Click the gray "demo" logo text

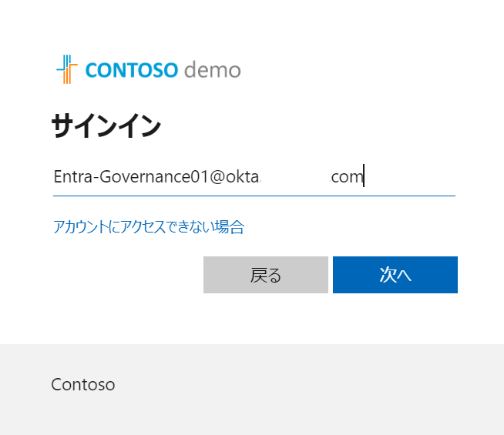coord(213,70)
